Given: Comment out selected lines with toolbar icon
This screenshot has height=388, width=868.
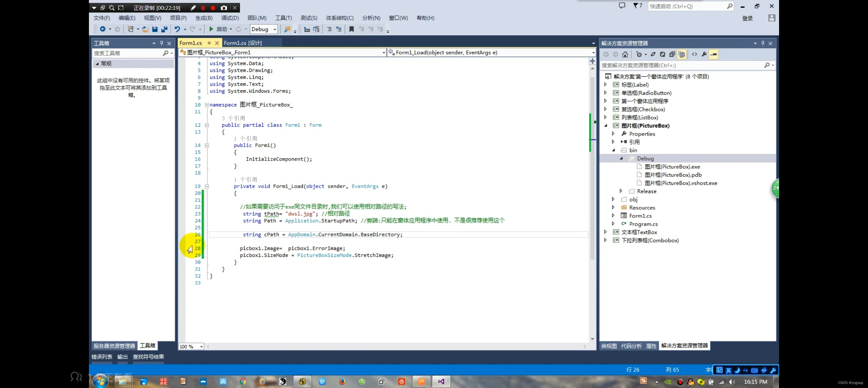Looking at the screenshot, I should click(x=329, y=29).
